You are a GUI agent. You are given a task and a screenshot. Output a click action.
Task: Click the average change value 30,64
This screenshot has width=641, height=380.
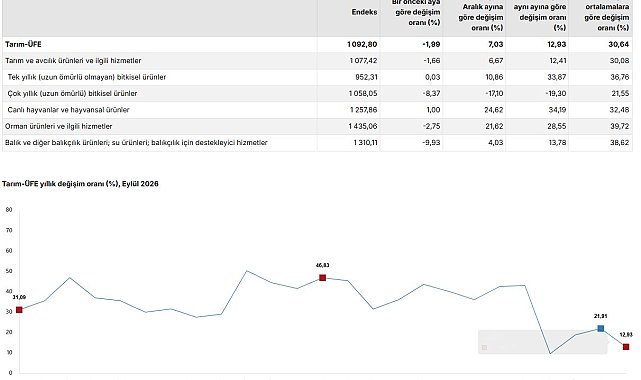[619, 44]
